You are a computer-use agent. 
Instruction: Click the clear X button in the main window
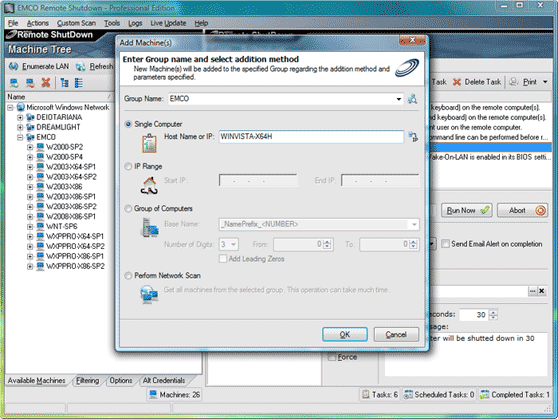(542, 291)
